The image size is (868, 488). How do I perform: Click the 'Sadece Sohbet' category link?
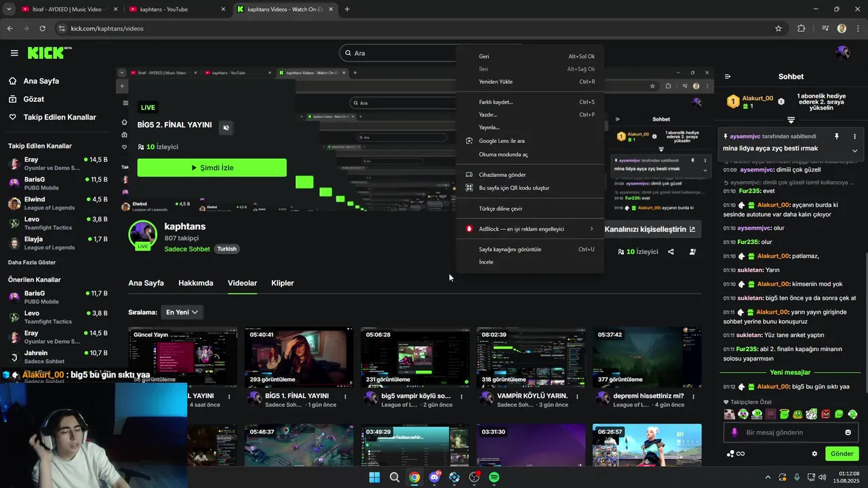(x=187, y=249)
